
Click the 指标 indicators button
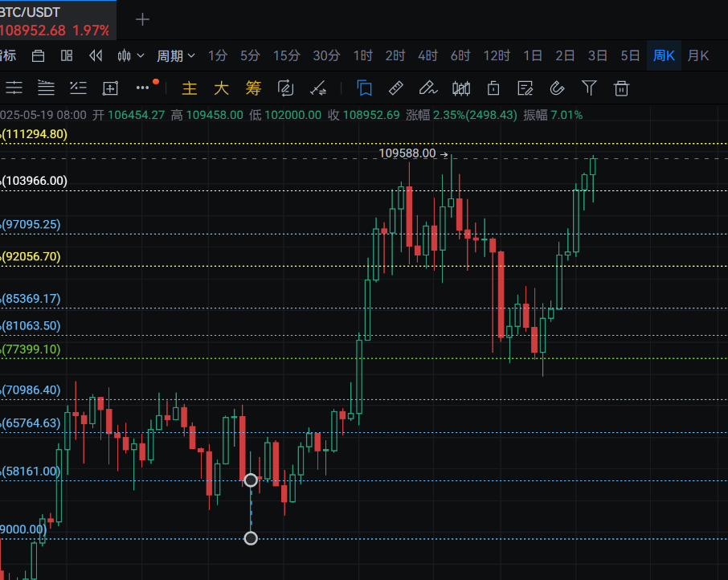tap(8, 56)
